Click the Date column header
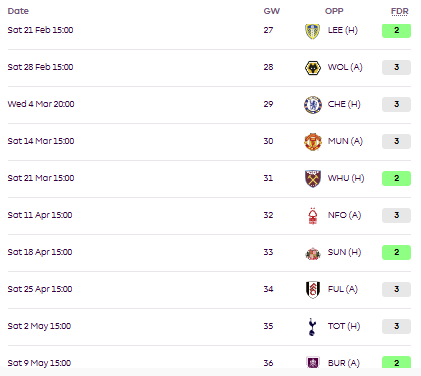Viewport: 421px width, 376px height. (x=18, y=11)
